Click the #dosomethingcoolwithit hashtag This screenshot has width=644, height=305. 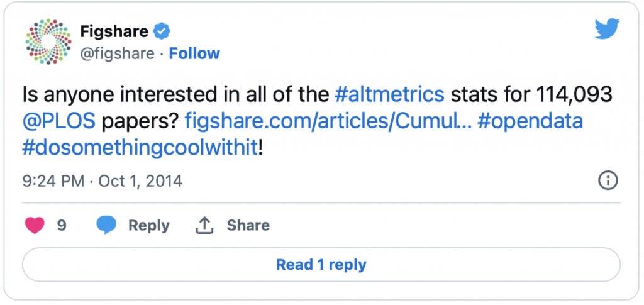click(x=140, y=148)
